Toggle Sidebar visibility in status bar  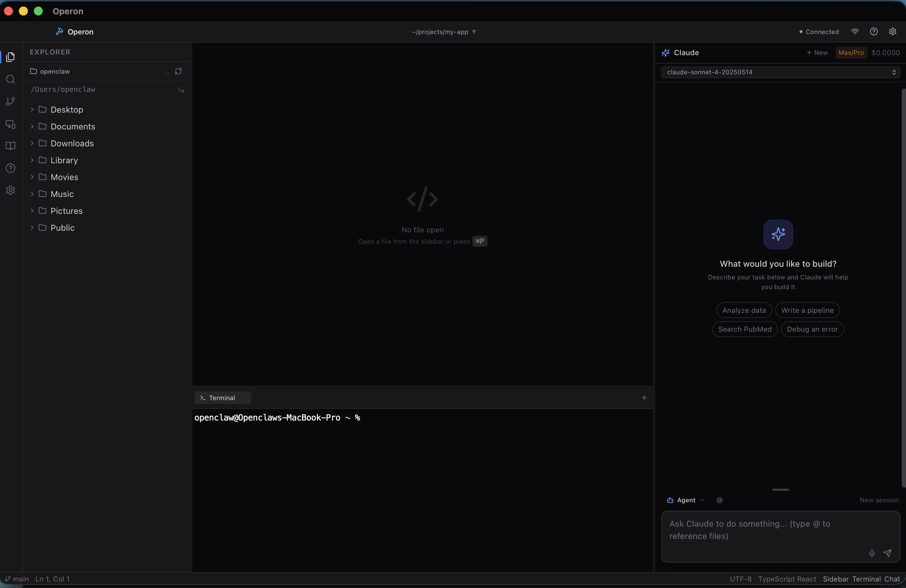835,579
